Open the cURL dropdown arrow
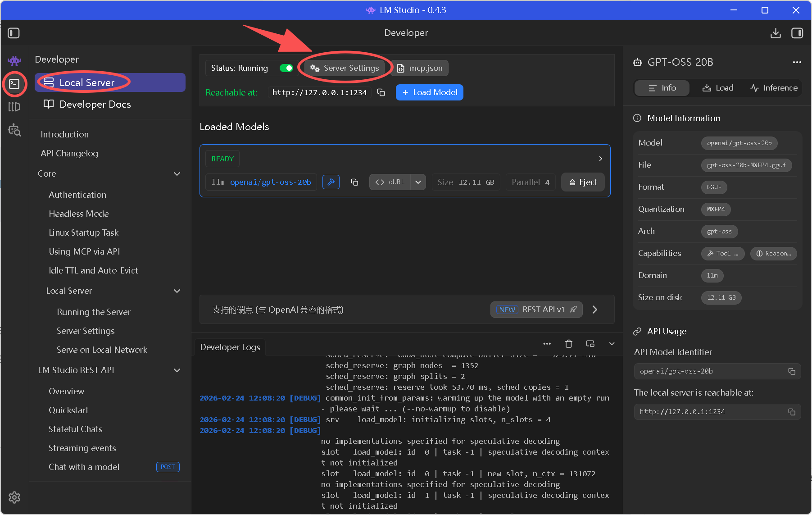 point(418,182)
